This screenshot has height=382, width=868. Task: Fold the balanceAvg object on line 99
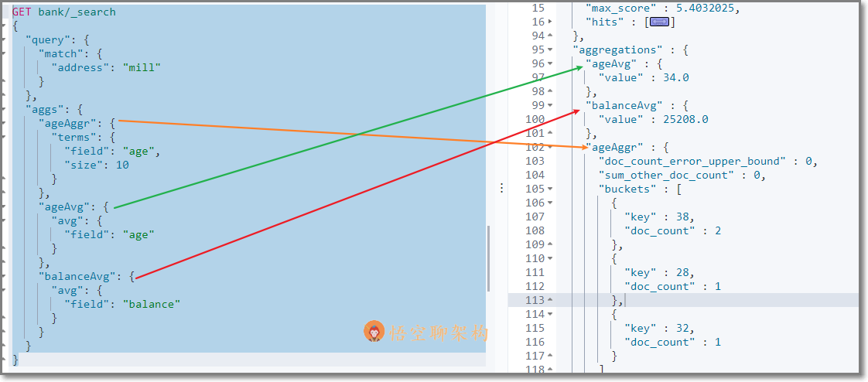coord(550,106)
